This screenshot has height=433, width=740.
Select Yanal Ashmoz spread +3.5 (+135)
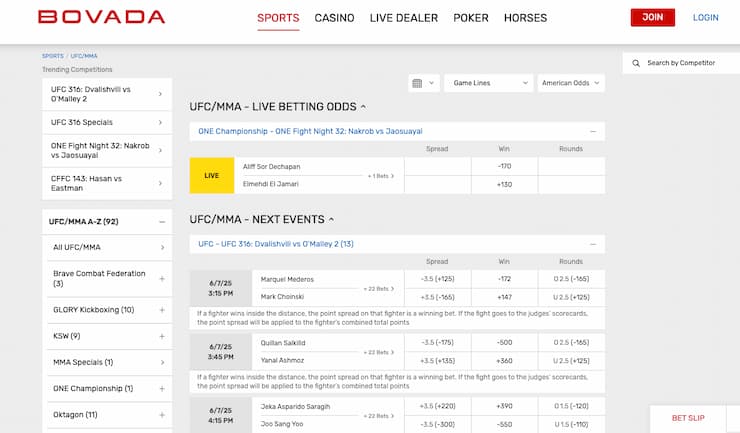point(437,361)
